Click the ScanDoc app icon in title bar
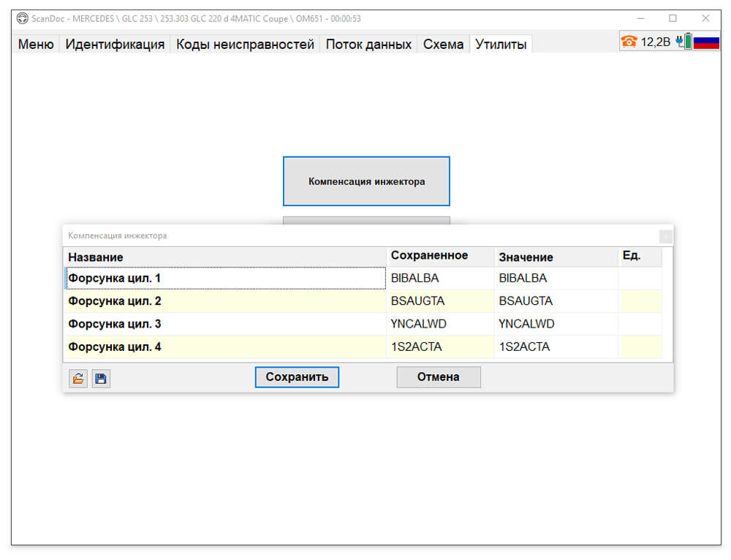 click(23, 19)
